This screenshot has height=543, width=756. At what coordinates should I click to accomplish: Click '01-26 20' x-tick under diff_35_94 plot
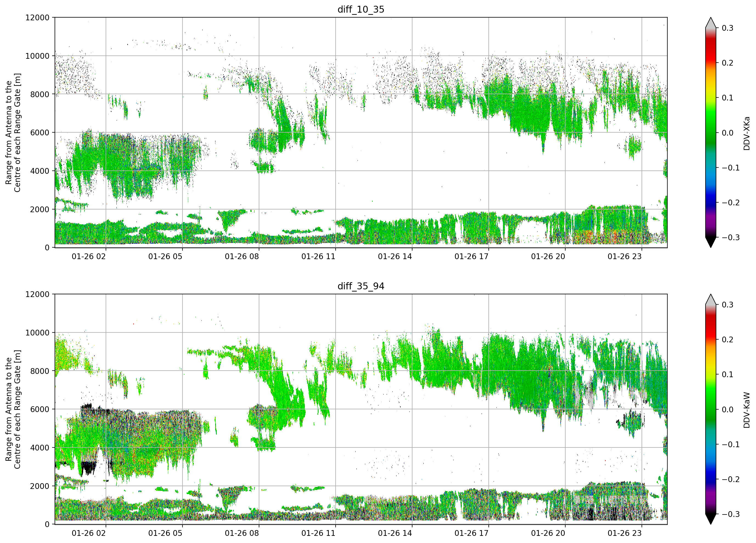tap(548, 533)
